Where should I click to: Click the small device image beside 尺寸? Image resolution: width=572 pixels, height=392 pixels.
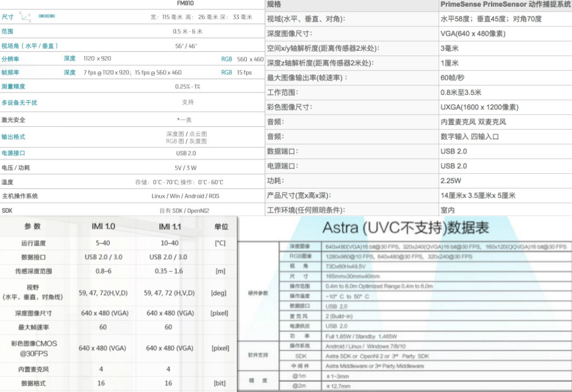(x=47, y=16)
